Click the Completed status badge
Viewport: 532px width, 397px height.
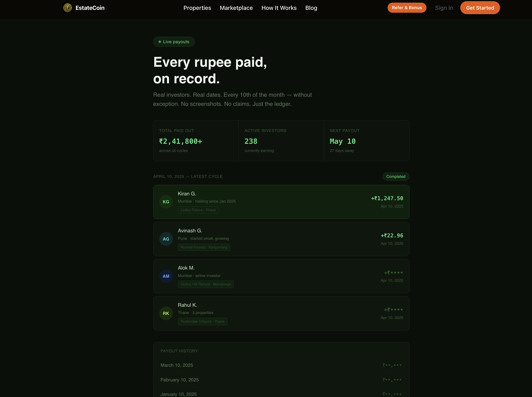396,176
